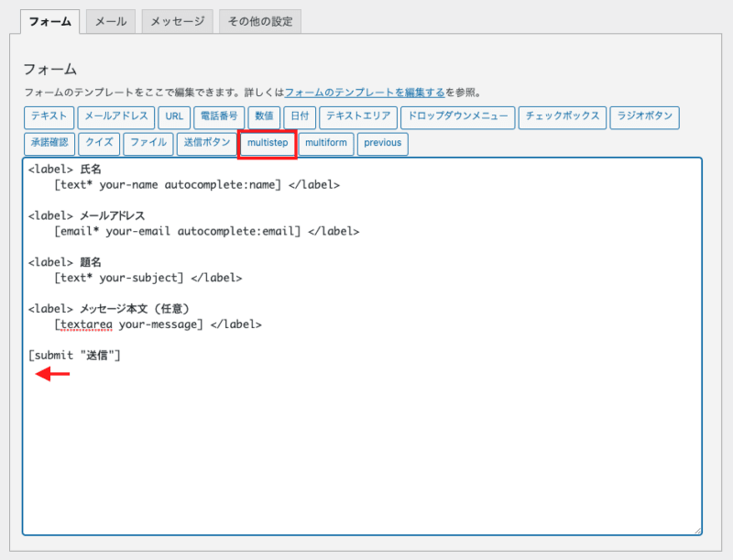This screenshot has width=733, height=560.
Task: Select the その他の設定 tab
Action: tap(260, 21)
